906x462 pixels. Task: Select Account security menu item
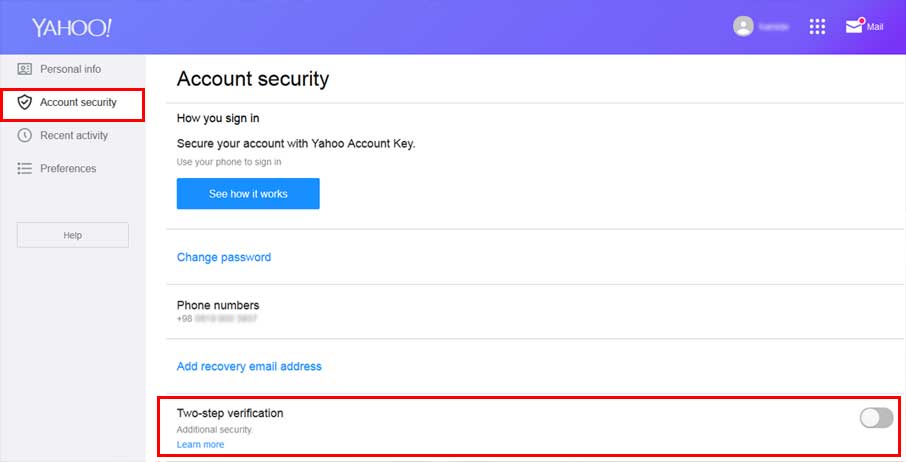tap(72, 105)
